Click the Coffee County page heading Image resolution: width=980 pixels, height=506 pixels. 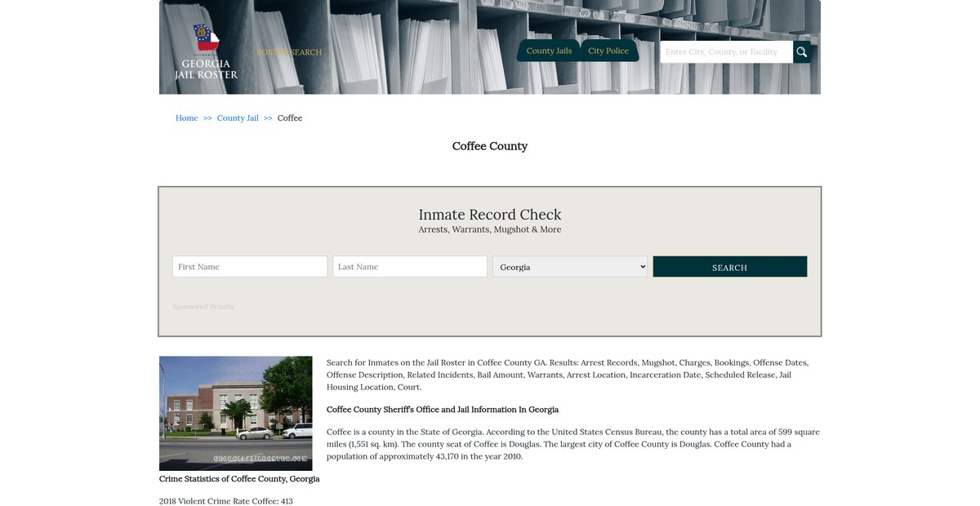(490, 146)
